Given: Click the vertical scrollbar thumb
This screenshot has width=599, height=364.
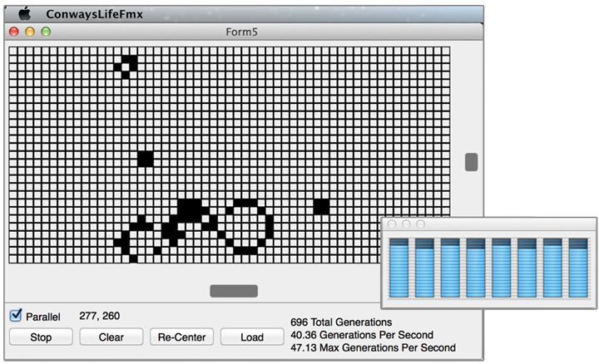Looking at the screenshot, I should click(x=471, y=162).
